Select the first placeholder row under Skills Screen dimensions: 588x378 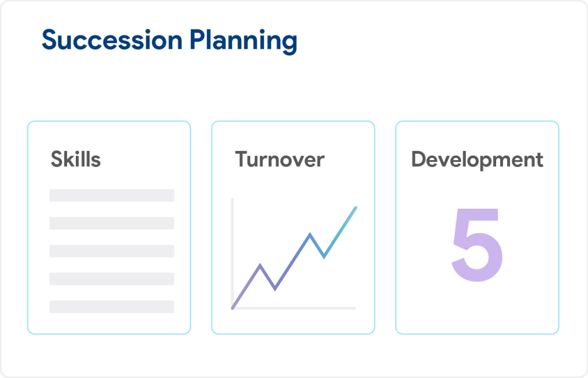(x=112, y=196)
